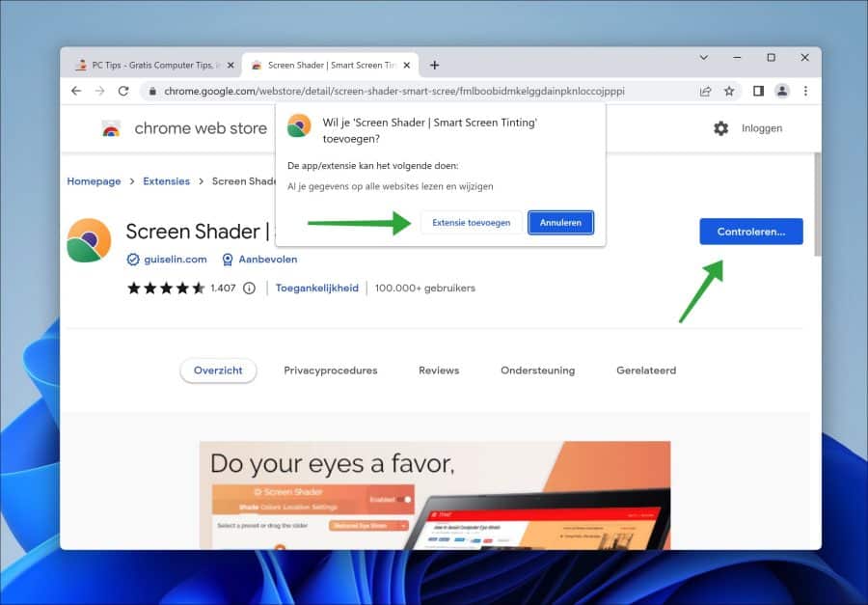Screen dimensions: 868x605
Task: Click the rating info icon next to 1.407
Action: pos(249,289)
